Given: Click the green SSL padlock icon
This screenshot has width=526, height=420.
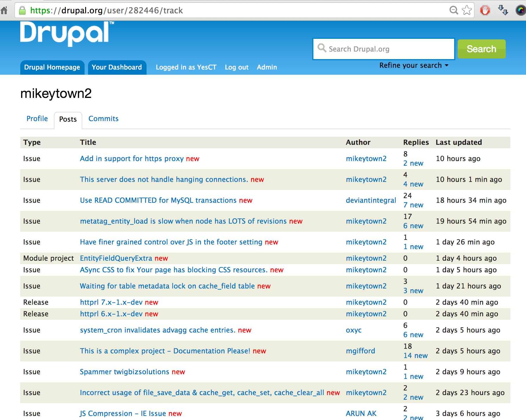Looking at the screenshot, I should [x=22, y=10].
